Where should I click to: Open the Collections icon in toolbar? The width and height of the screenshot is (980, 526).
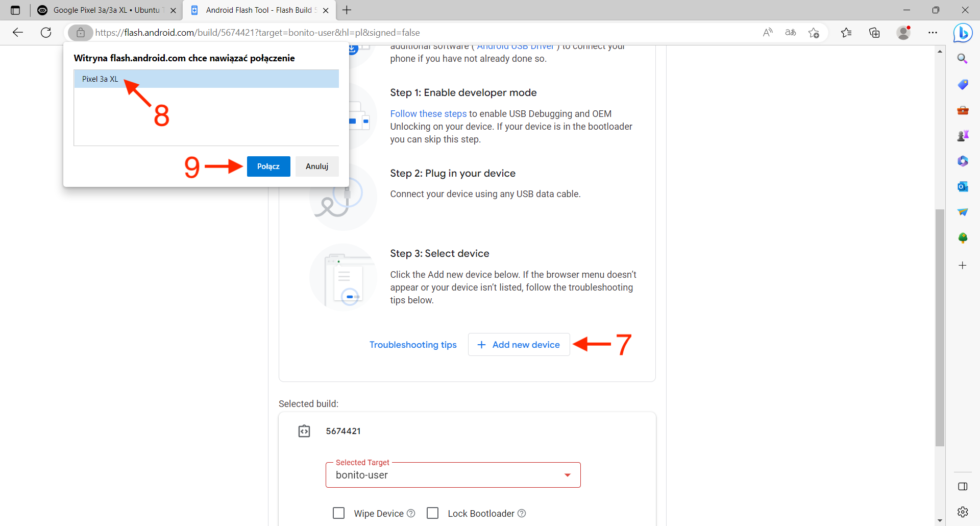(x=874, y=33)
